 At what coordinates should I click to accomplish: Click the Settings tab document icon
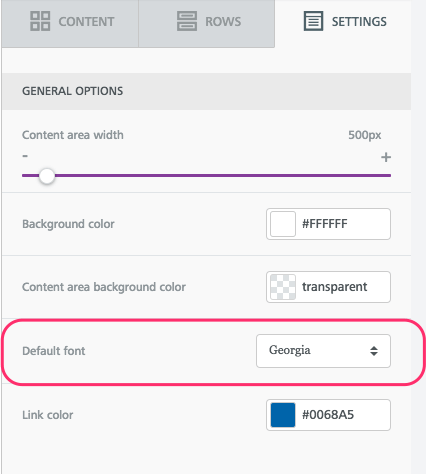313,21
